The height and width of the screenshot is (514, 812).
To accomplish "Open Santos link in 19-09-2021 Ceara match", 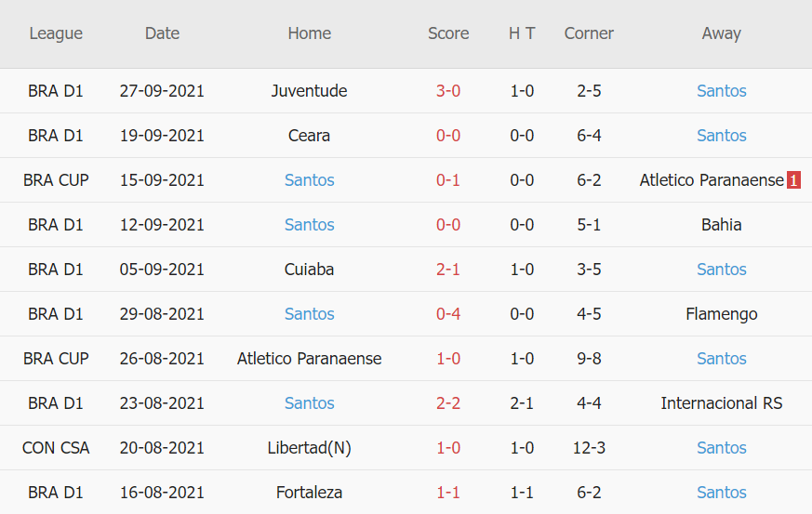I will 721,136.
